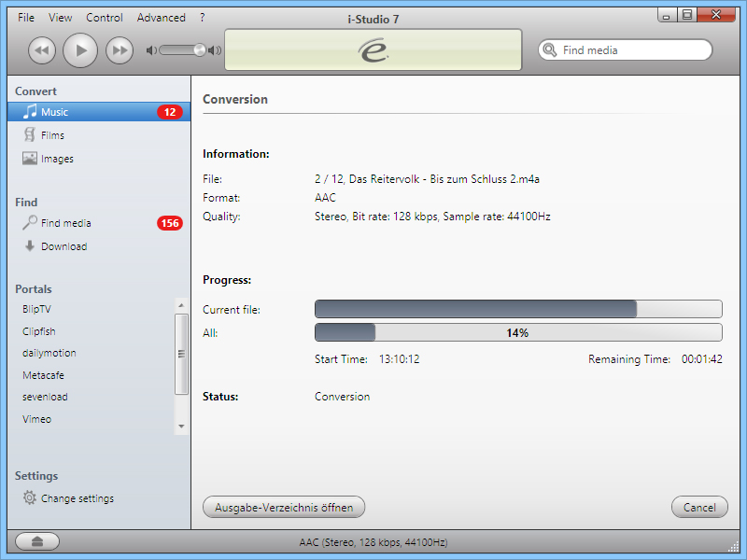Mute audio via left speaker icon
Viewport: 747px width, 560px height.
(150, 50)
